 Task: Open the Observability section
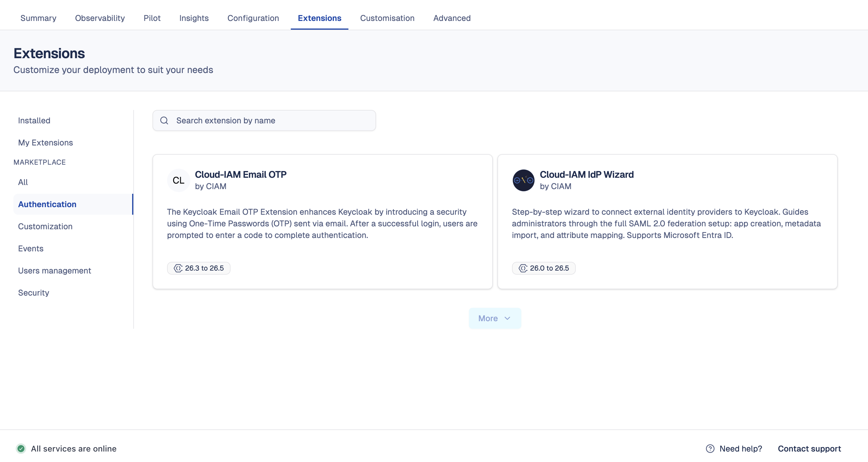click(99, 18)
